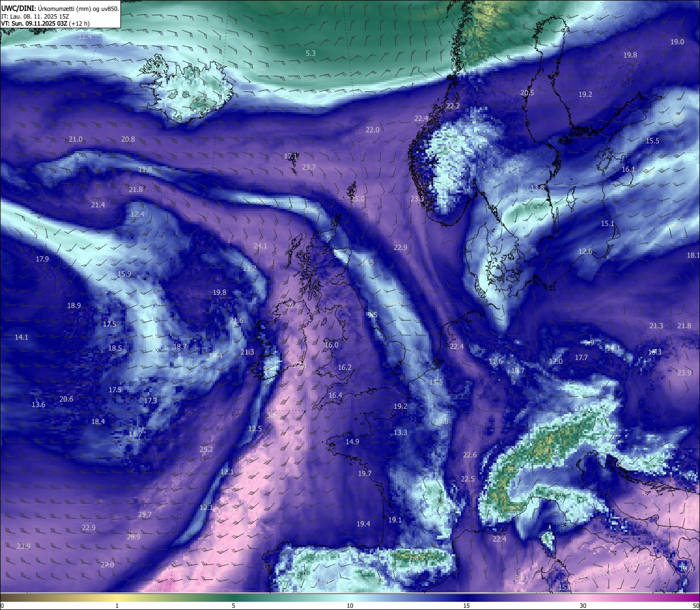Click the 23.7 value label

coord(309,167)
